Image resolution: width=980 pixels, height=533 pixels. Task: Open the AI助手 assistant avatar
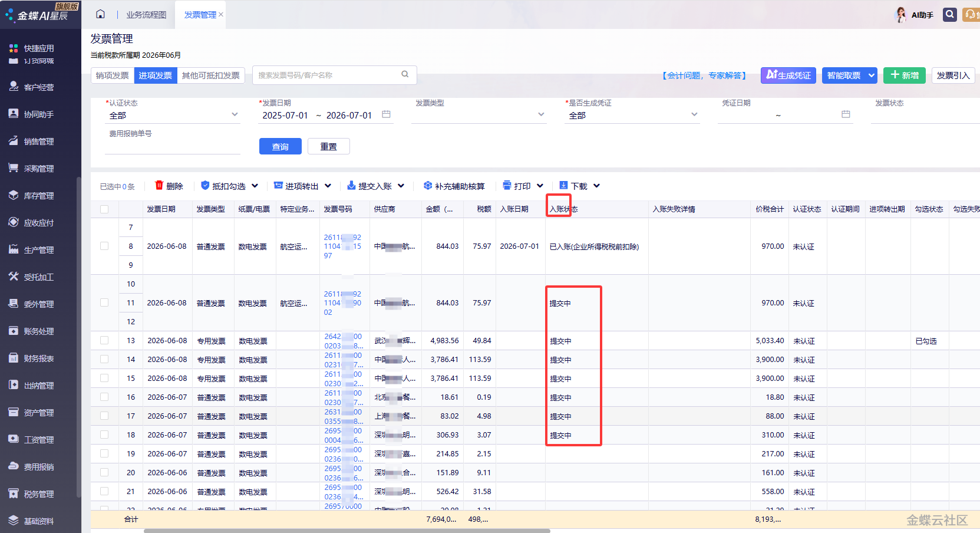pos(901,15)
